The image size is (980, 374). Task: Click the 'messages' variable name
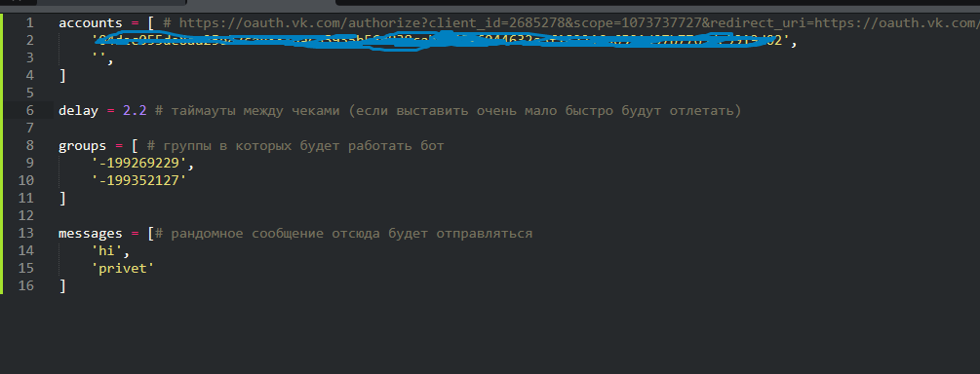pos(91,234)
